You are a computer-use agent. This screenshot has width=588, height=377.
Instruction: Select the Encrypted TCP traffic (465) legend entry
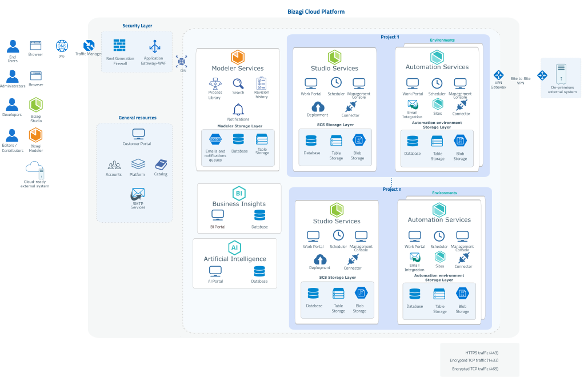(475, 369)
